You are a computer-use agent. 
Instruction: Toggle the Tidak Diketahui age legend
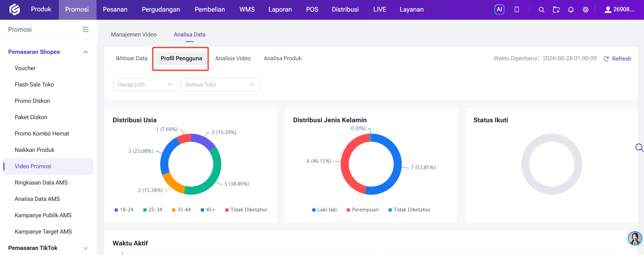pyautogui.click(x=246, y=210)
